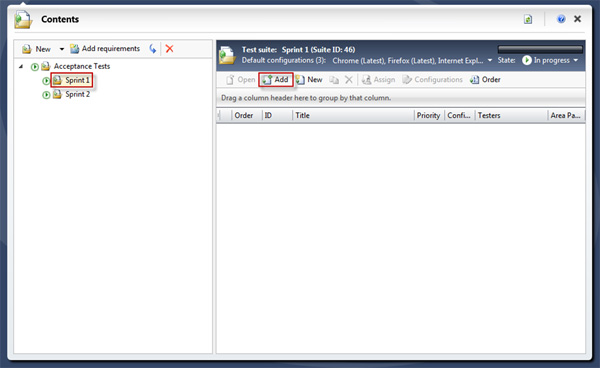Click the refresh document icon in Contents header

pyautogui.click(x=528, y=19)
